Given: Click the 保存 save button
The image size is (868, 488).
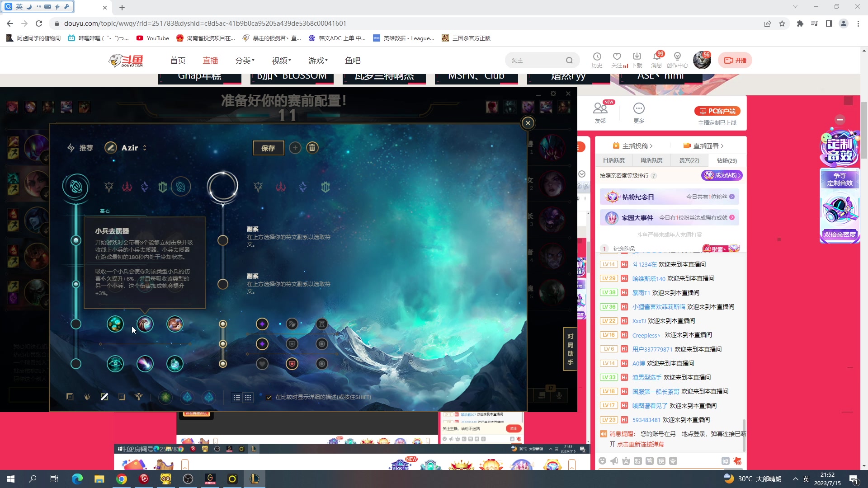Looking at the screenshot, I should coord(268,148).
